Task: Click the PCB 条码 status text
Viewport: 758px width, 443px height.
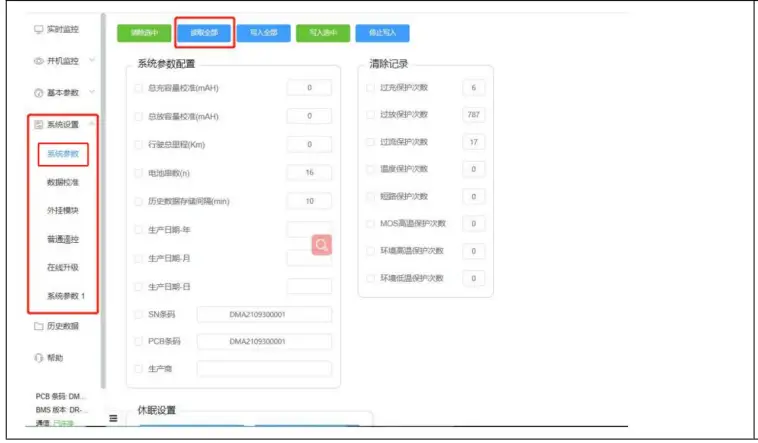Action: click(x=61, y=396)
